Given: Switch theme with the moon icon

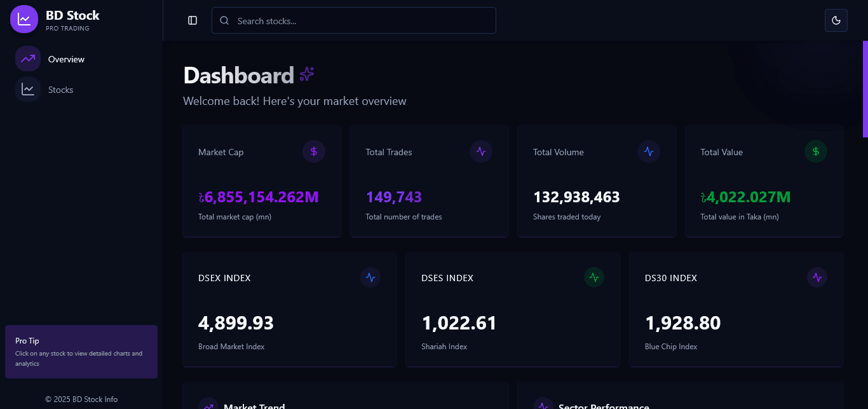Looking at the screenshot, I should point(836,20).
